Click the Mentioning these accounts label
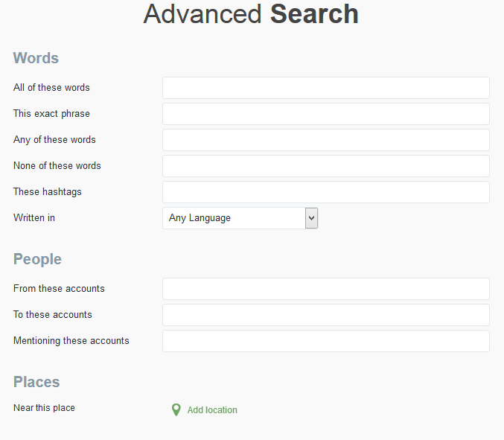 pos(71,341)
